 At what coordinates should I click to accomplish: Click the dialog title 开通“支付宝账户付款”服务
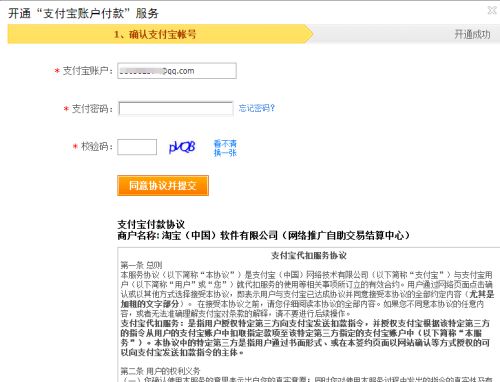click(83, 14)
